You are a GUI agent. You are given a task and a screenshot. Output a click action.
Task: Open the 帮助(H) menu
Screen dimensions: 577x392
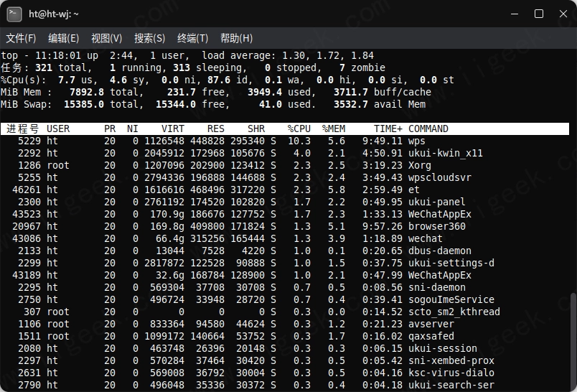(x=236, y=38)
